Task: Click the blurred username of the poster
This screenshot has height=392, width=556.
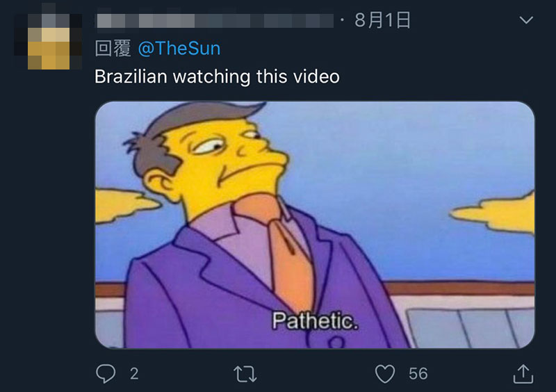Action: tap(215, 21)
